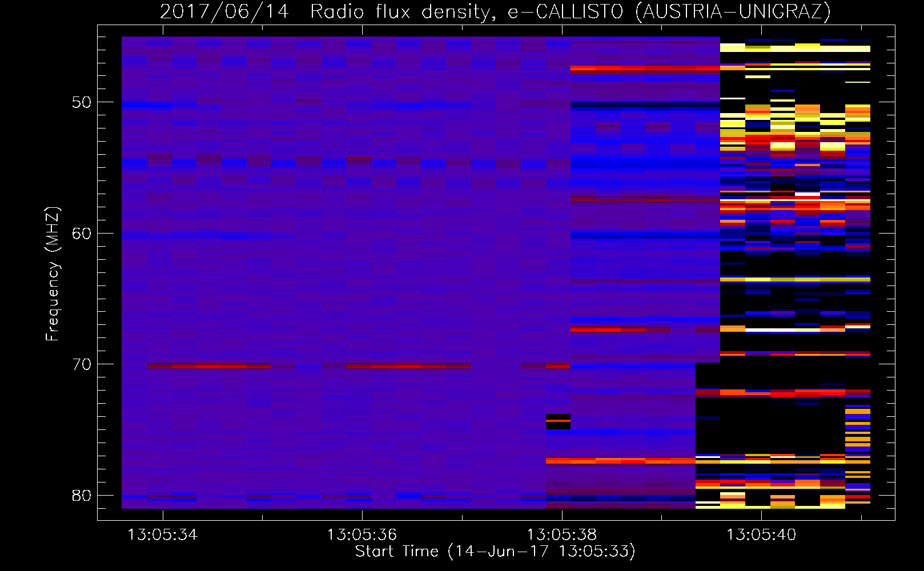The height and width of the screenshot is (571, 924).
Task: Click the '50' frequency tick label
Action: coord(82,103)
